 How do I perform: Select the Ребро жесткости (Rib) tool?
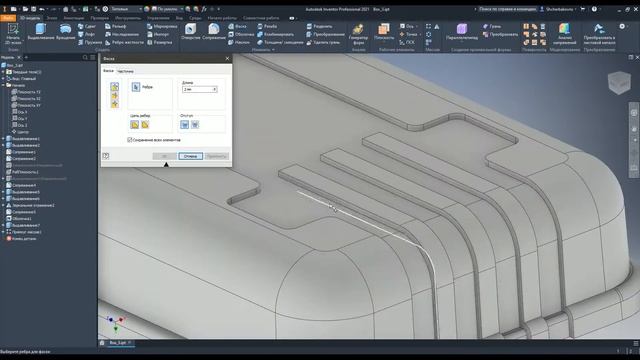pyautogui.click(x=124, y=42)
